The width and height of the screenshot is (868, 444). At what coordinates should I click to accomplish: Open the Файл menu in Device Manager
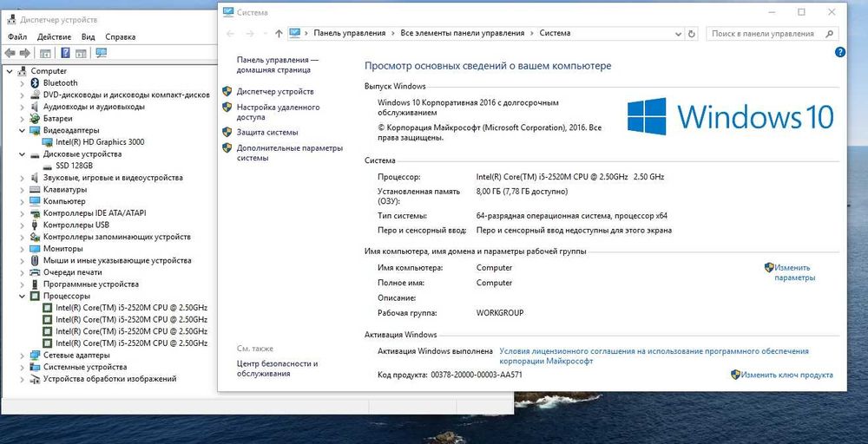pyautogui.click(x=17, y=37)
